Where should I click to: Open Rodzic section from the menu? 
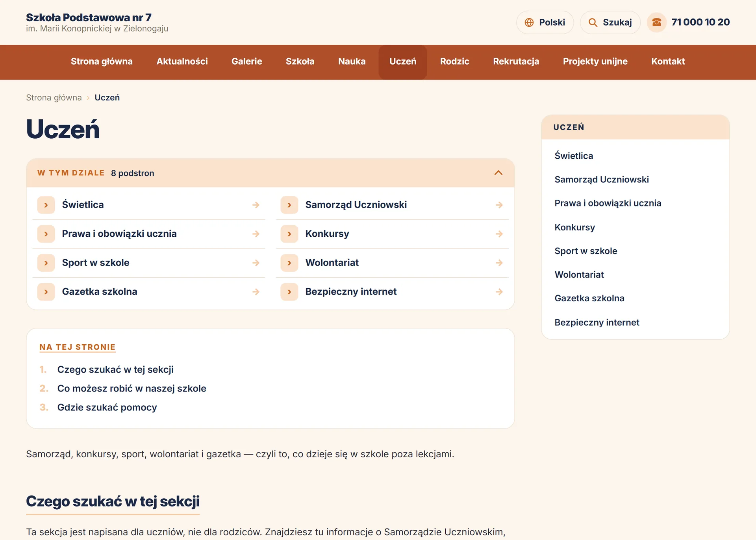click(x=455, y=61)
